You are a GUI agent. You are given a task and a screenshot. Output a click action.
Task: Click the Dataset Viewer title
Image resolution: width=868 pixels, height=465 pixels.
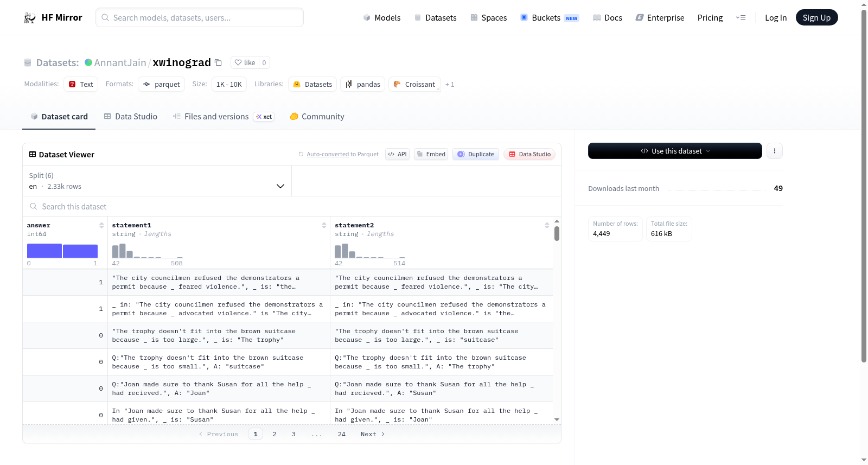(67, 155)
